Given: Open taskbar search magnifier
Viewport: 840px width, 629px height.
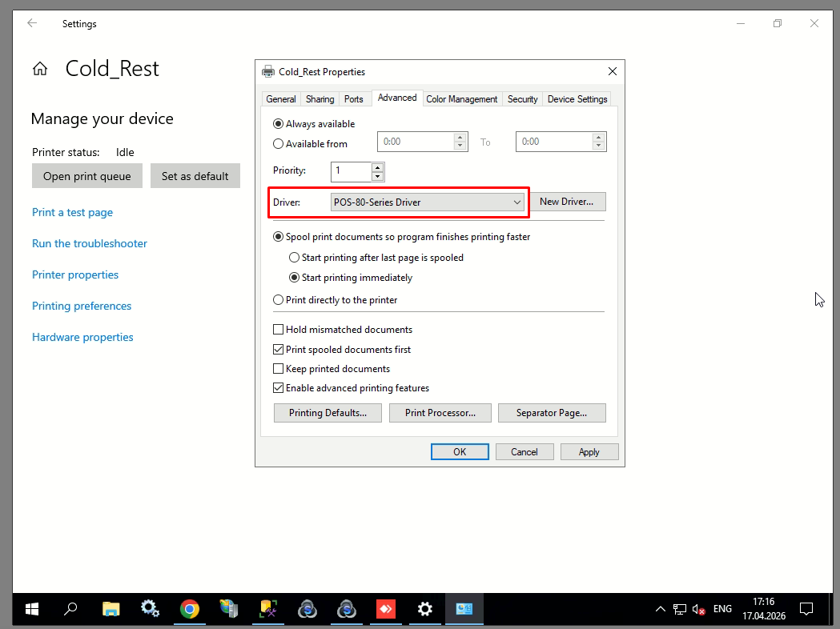Looking at the screenshot, I should 70,609.
